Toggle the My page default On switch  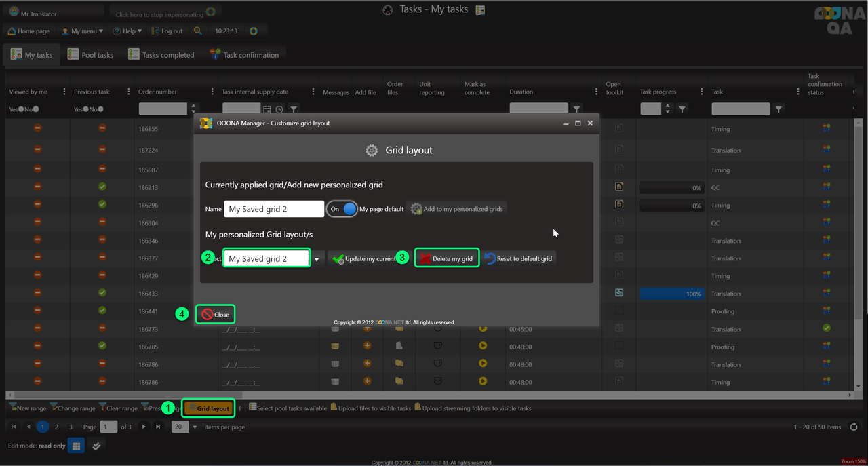coord(342,209)
